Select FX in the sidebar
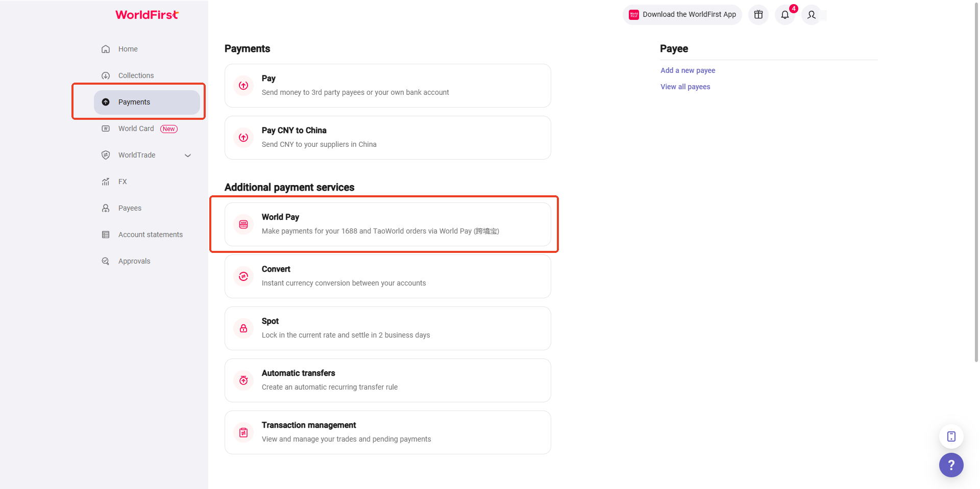980x489 pixels. coord(122,182)
